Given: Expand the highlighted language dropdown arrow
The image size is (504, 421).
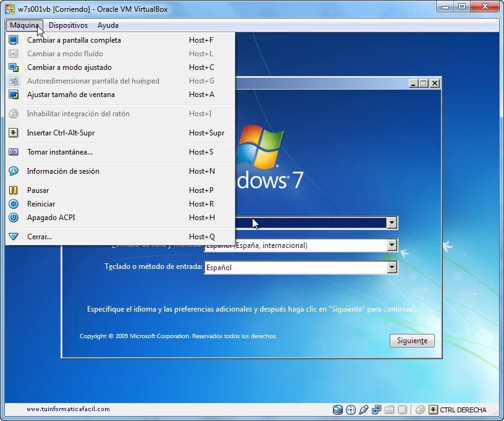Looking at the screenshot, I should pos(392,223).
